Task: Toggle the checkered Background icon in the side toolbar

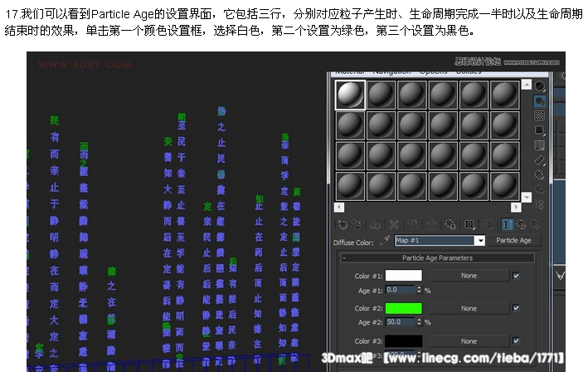Action: pyautogui.click(x=539, y=115)
